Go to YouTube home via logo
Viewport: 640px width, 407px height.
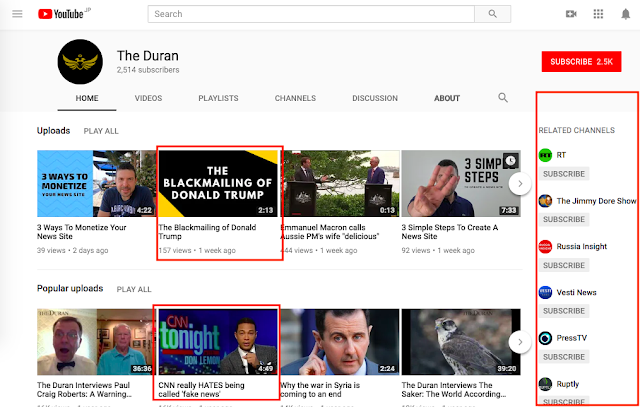coord(61,14)
